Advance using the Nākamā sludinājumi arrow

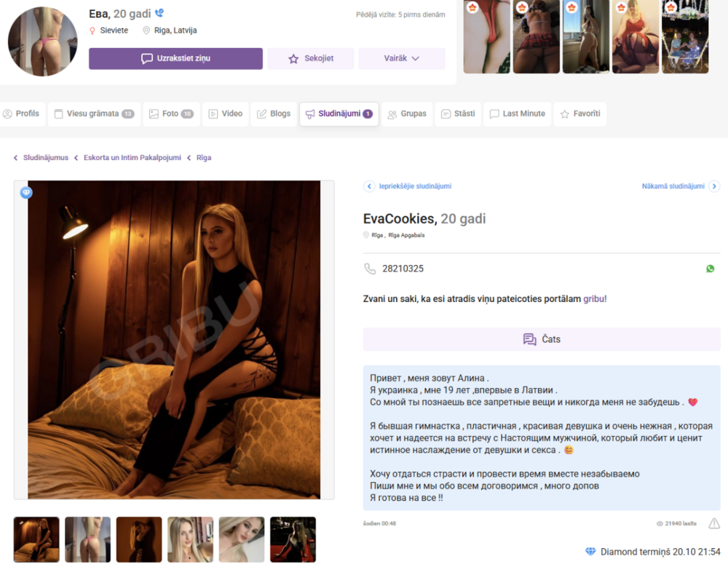[x=714, y=186]
